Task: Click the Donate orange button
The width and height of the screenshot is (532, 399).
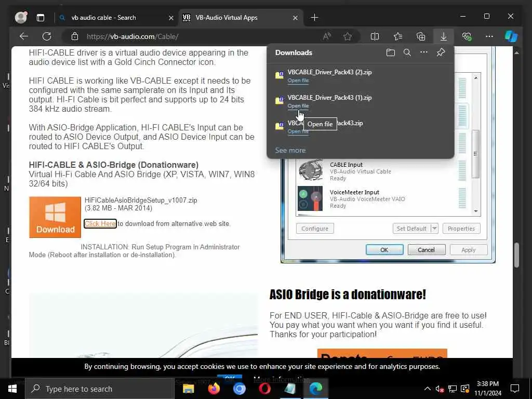Action: 382,353
